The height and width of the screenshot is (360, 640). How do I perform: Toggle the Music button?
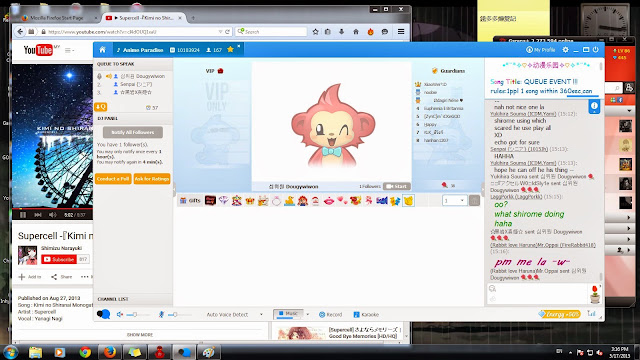pyautogui.click(x=288, y=314)
